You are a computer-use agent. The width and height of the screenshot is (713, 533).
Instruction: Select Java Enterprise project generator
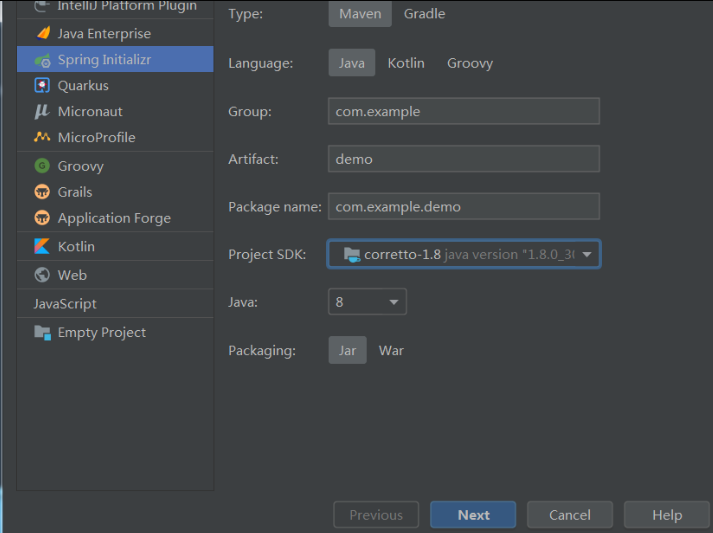tap(115, 34)
